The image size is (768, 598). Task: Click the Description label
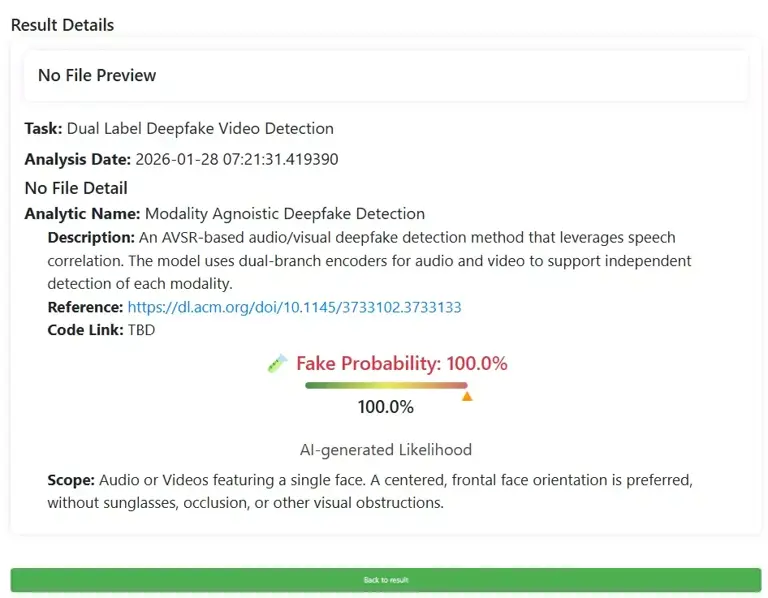click(90, 238)
